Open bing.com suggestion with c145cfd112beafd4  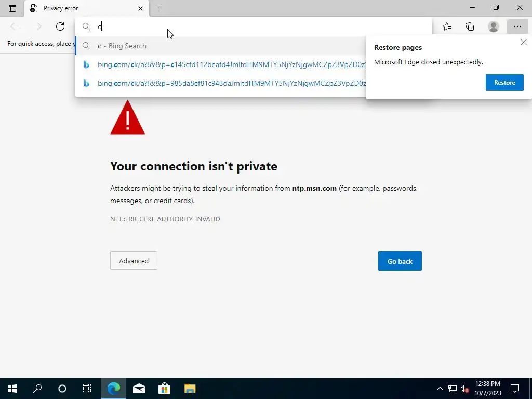(x=220, y=64)
